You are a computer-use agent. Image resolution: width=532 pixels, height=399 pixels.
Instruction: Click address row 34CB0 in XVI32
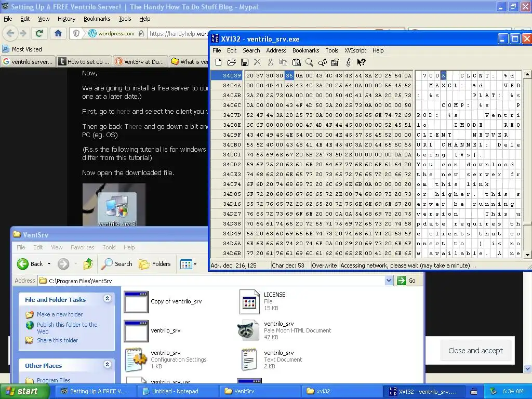(x=232, y=144)
